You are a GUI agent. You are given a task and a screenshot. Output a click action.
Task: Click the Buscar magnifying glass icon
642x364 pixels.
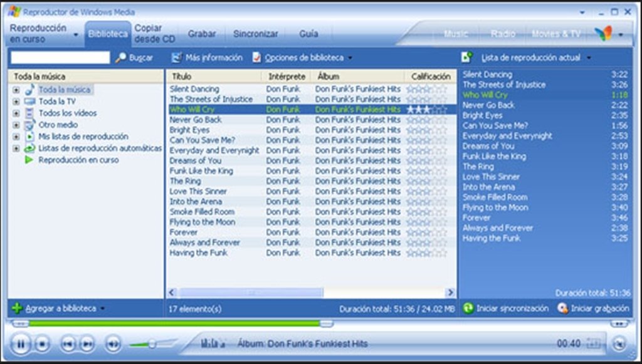pos(122,58)
